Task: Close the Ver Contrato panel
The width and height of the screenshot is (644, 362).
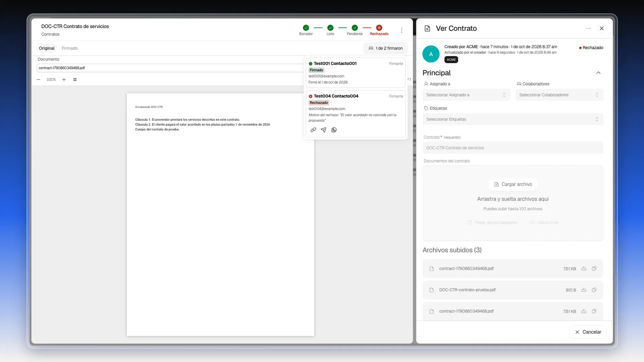Action: (602, 28)
